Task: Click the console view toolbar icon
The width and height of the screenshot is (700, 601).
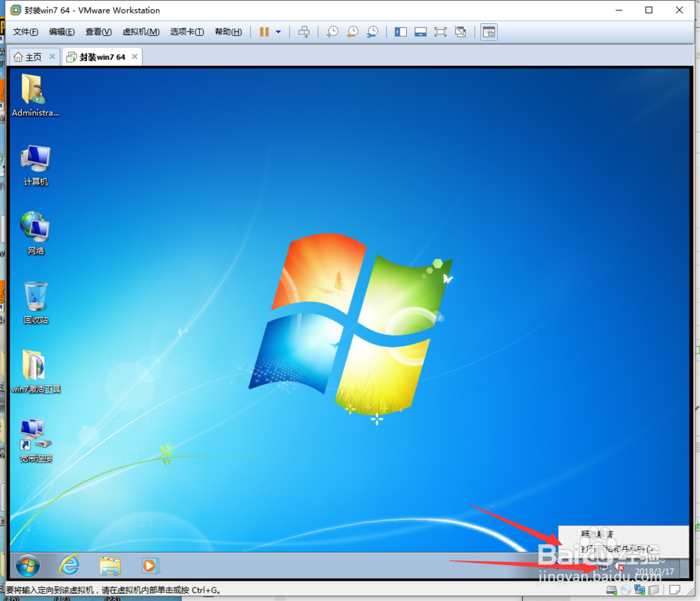Action: (489, 32)
